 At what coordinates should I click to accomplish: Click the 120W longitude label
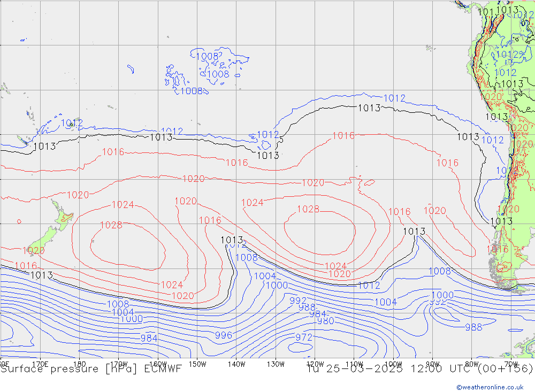tap(315, 364)
